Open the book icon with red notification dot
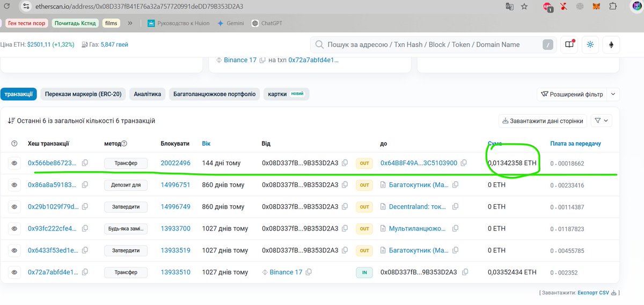 (569, 44)
